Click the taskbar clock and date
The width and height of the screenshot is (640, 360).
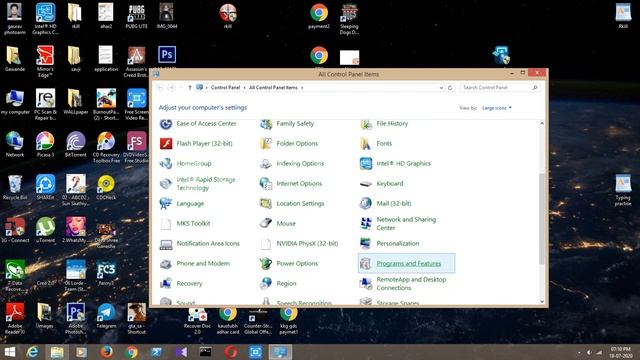(621, 352)
